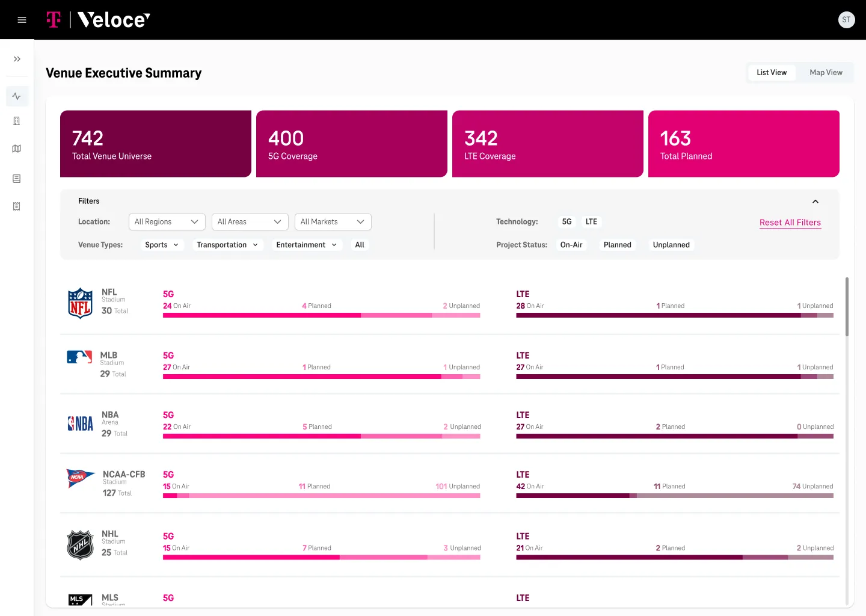Open the clipboard sidebar icon
The image size is (866, 616).
click(x=17, y=206)
